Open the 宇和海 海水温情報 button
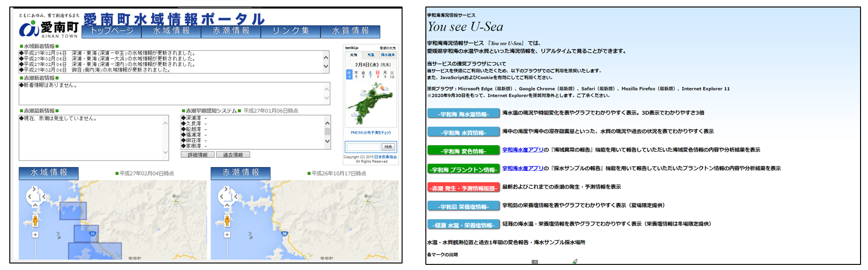Image resolution: width=868 pixels, height=270 pixels. tap(464, 114)
